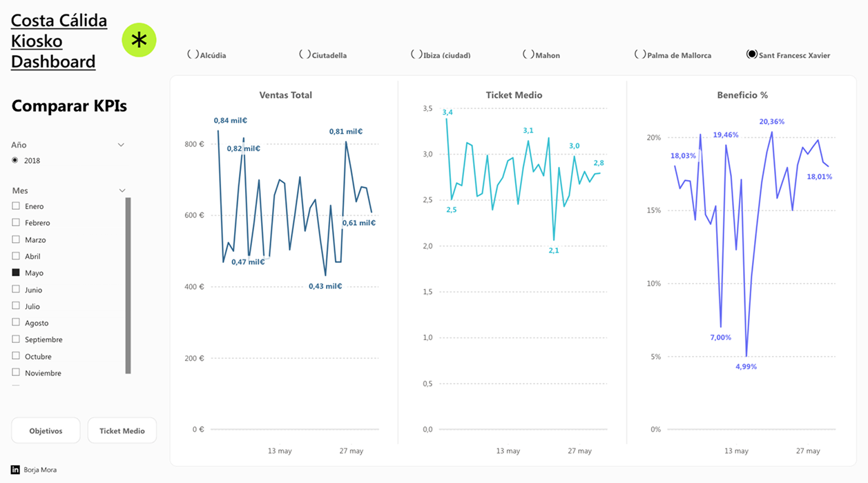This screenshot has width=868, height=483.
Task: Switch to Palma de Mallorca
Action: (x=640, y=55)
